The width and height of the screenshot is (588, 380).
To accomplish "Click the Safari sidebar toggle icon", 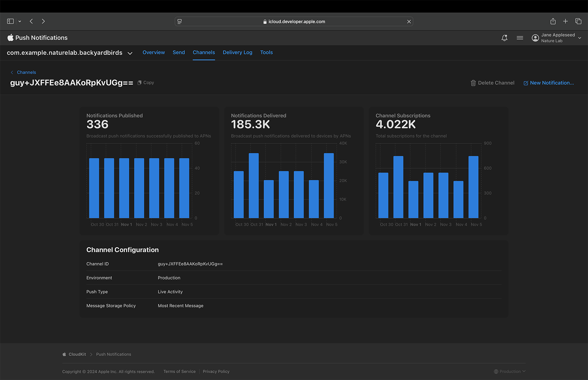I will 11,21.
